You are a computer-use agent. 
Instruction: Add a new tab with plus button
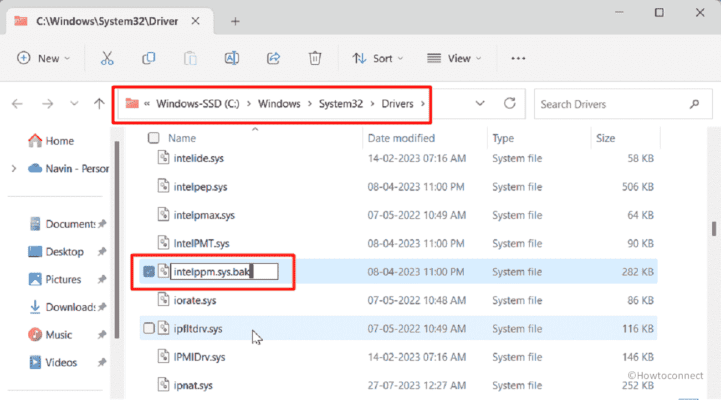click(235, 22)
